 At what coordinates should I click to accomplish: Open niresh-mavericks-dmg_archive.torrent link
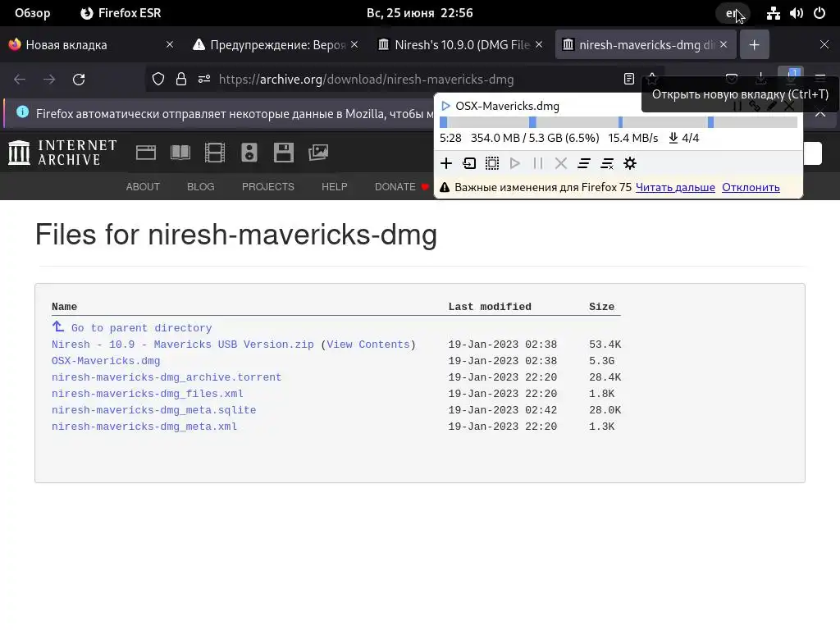point(166,377)
